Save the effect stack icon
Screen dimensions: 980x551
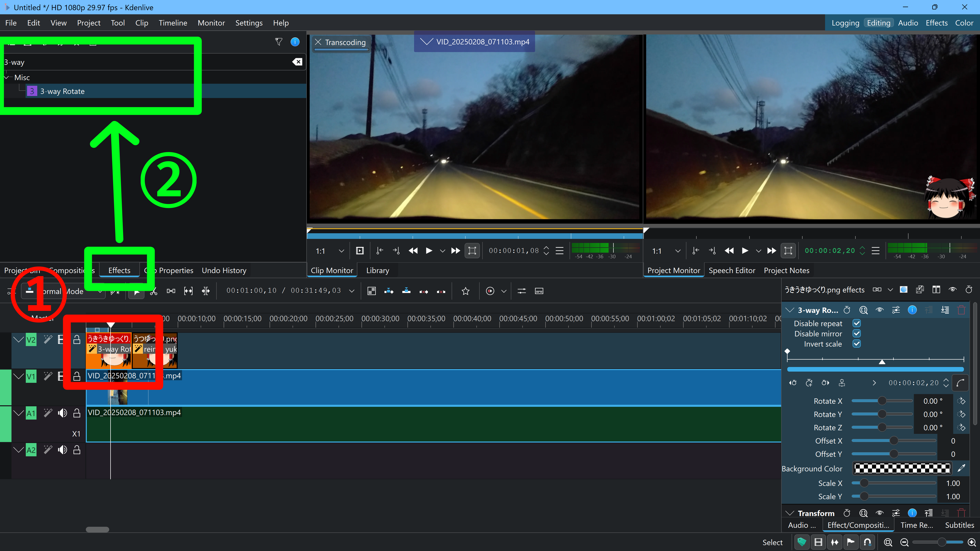pyautogui.click(x=920, y=290)
